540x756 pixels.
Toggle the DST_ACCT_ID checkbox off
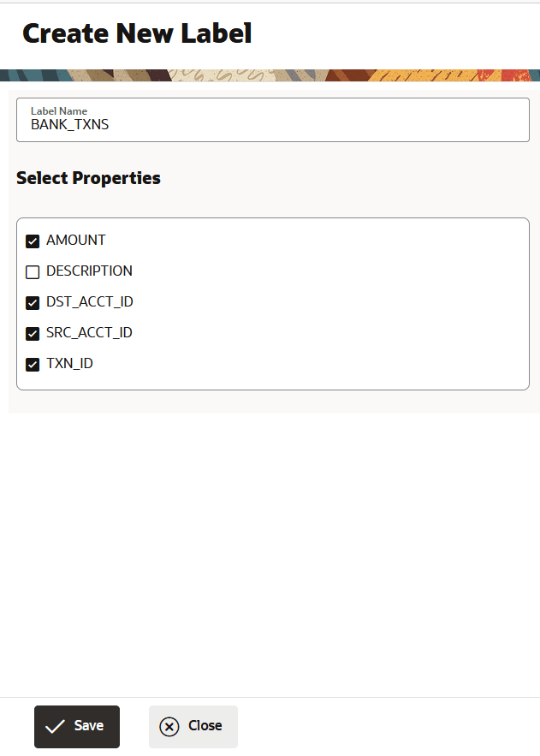tap(32, 302)
